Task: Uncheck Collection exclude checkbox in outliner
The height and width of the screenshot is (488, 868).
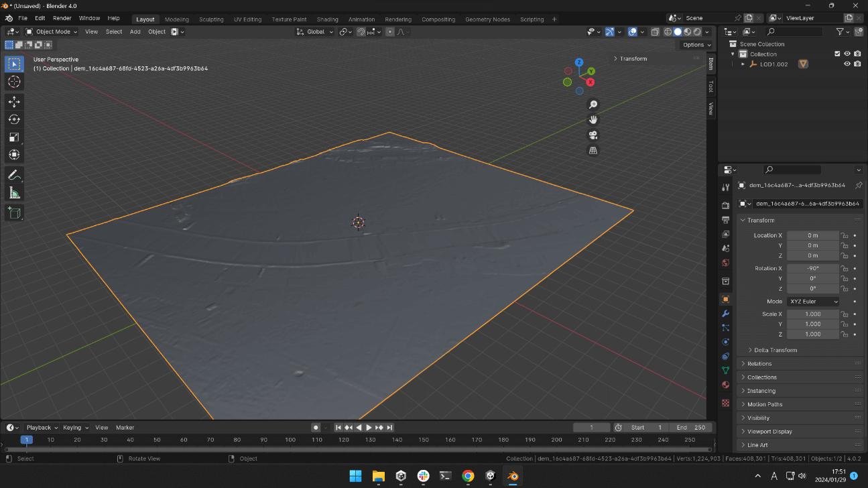Action: click(836, 54)
